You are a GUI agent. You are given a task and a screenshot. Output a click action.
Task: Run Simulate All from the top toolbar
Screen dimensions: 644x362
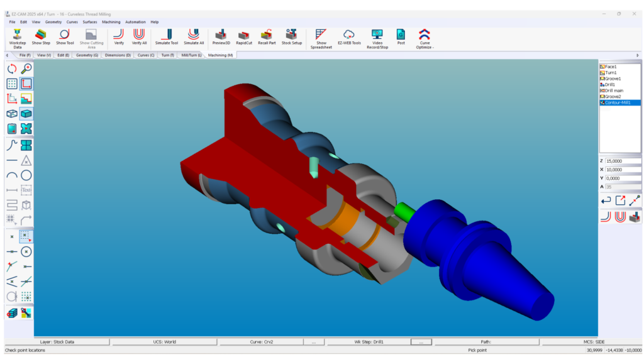[194, 37]
